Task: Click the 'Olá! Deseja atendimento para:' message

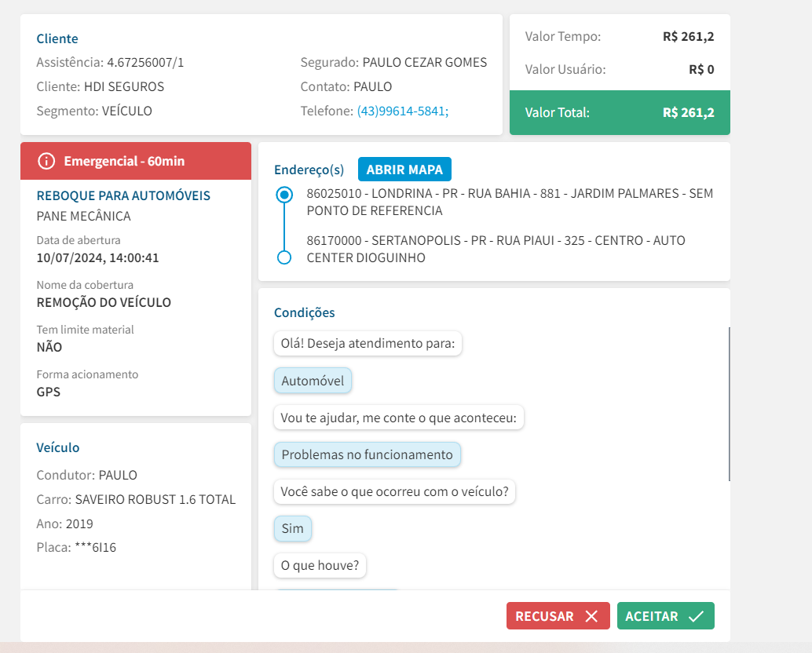Action: tap(368, 344)
